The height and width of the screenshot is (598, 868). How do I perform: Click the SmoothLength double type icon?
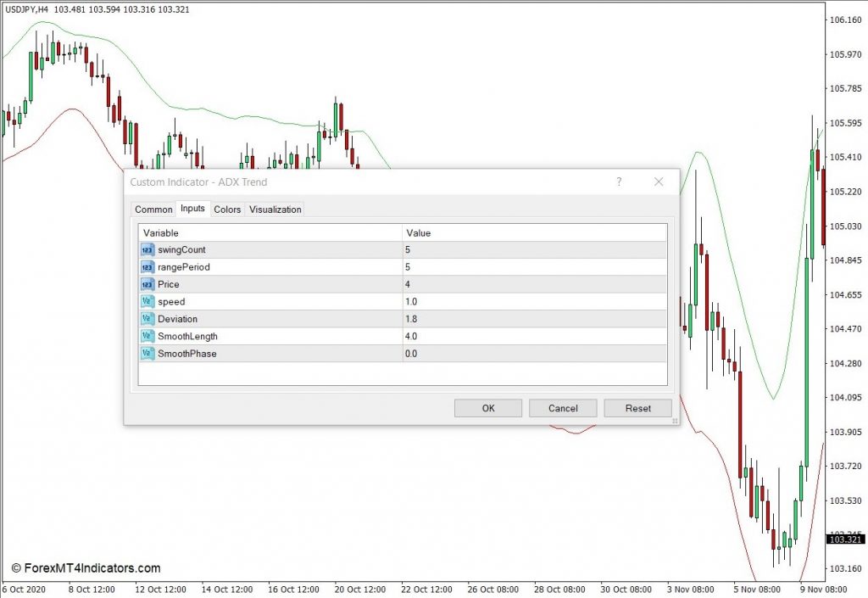(x=147, y=336)
